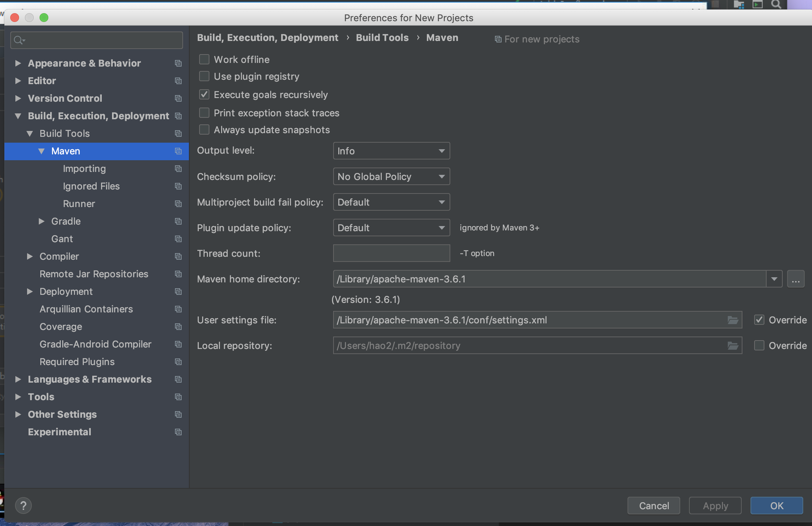
Task: Click folder icon in Local repository field
Action: 733,346
